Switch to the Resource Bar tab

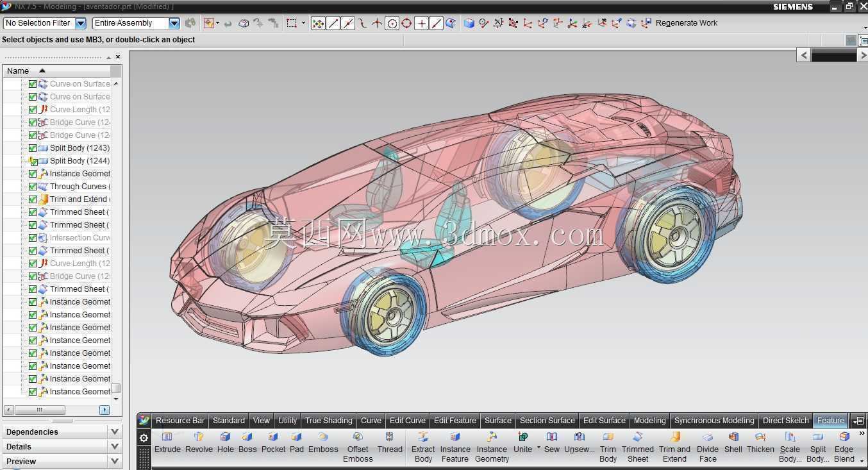180,421
